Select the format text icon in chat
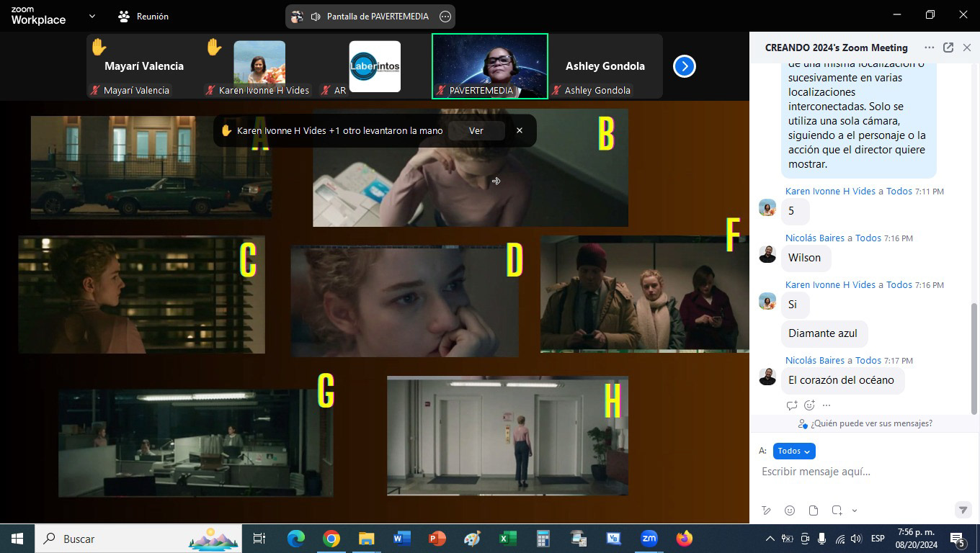Viewport: 980px width, 553px height. coord(766,510)
